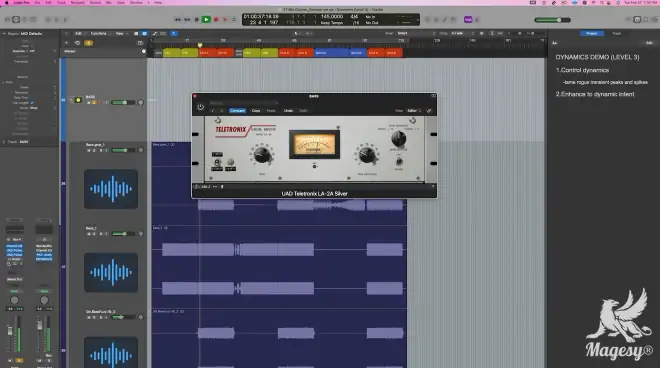Click the link icon in plug-in header
Image resolution: width=660 pixels, height=368 pixels.
[x=429, y=111]
